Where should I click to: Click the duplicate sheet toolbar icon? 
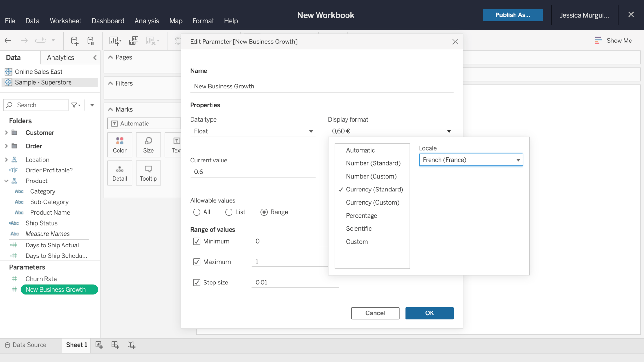pyautogui.click(x=134, y=41)
